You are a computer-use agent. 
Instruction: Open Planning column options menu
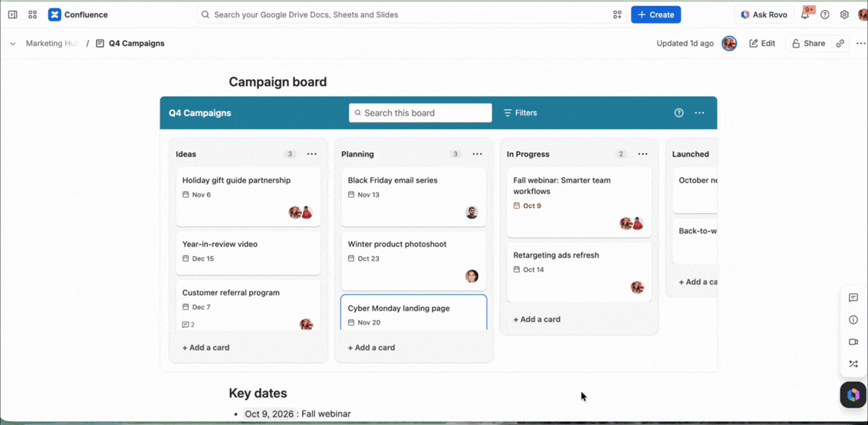477,154
